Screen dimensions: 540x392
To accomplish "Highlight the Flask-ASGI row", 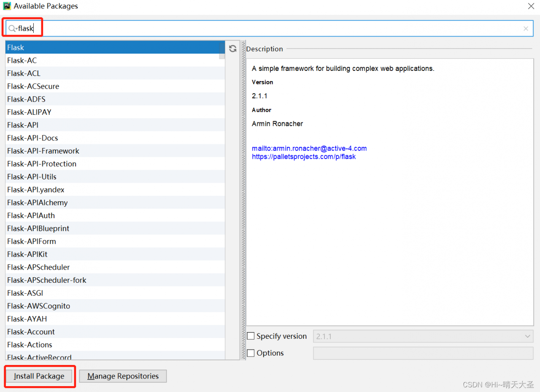I will [115, 293].
